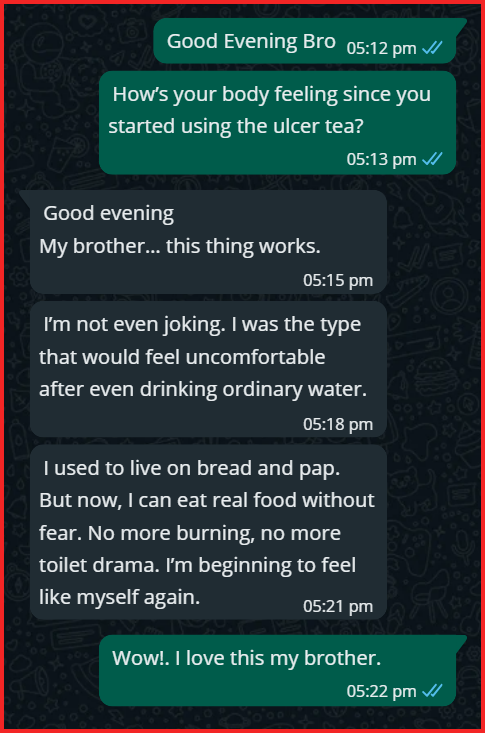Viewport: 485px width, 733px height.
Task: Click the 05:18 pm timestamp
Action: tap(338, 424)
